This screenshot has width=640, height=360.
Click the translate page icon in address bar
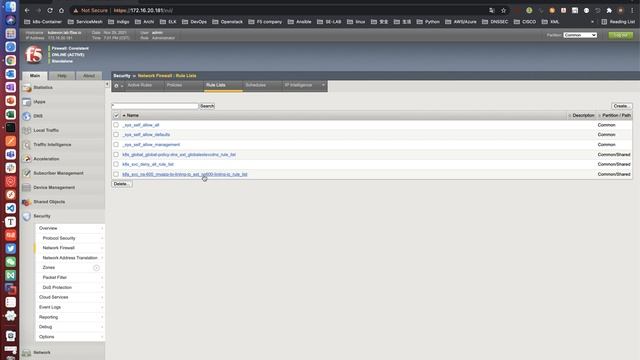492,10
